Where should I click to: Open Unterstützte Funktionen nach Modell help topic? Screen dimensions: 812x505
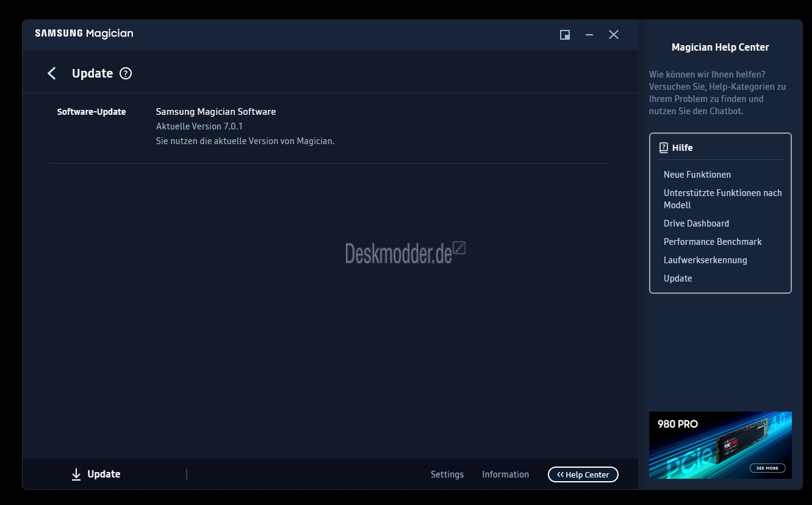723,199
